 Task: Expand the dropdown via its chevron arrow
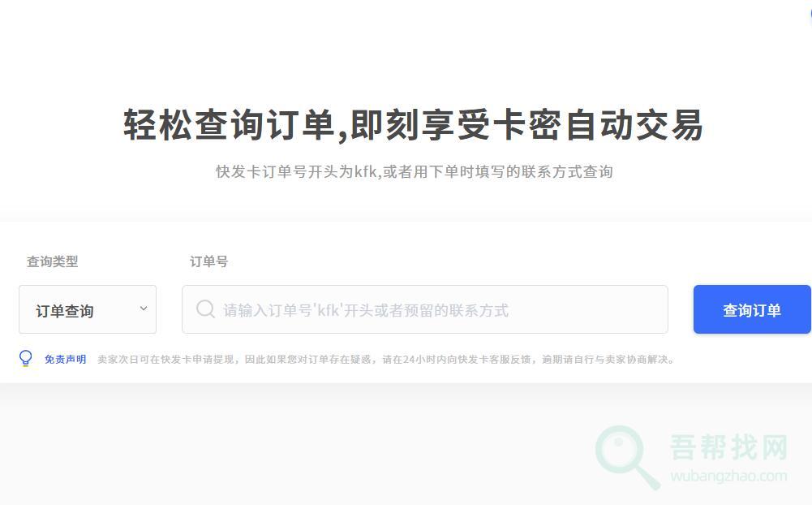click(144, 309)
